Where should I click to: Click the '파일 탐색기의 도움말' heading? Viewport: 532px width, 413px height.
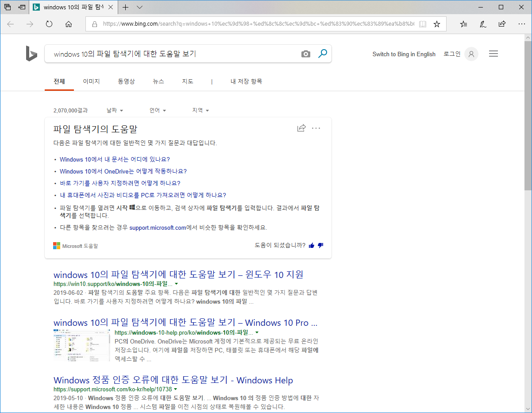click(95, 129)
